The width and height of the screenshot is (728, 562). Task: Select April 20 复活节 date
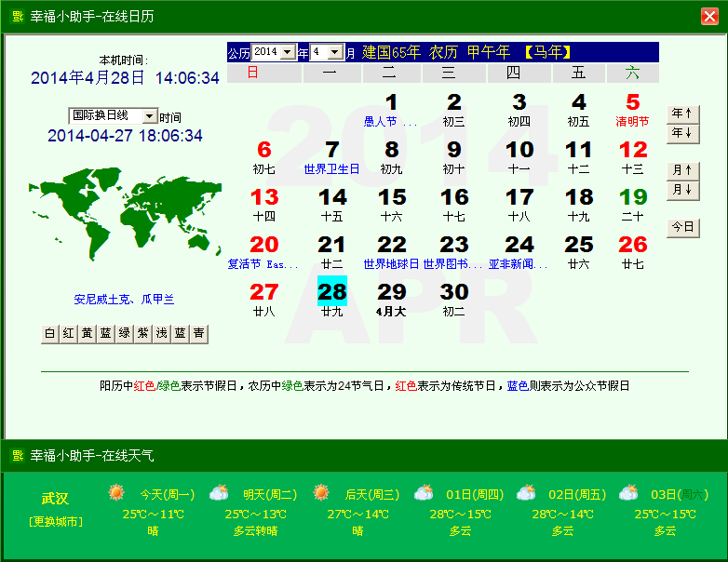click(x=263, y=253)
